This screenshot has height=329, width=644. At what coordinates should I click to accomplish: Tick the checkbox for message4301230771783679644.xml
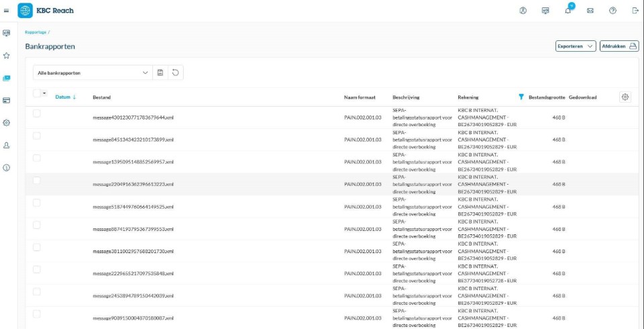coord(37,113)
